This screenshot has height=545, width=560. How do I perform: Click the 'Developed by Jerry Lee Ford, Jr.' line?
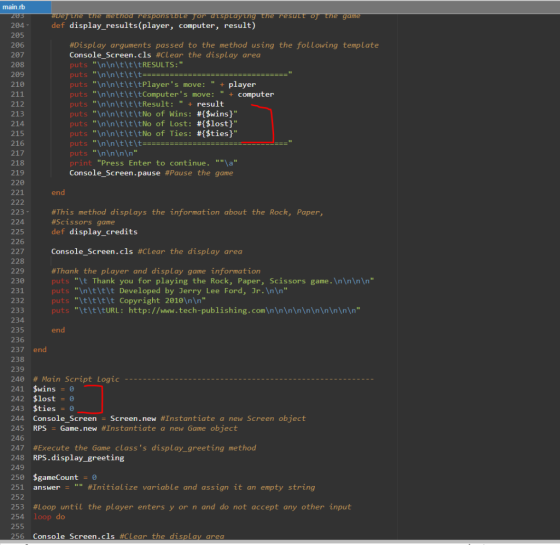tap(169, 291)
